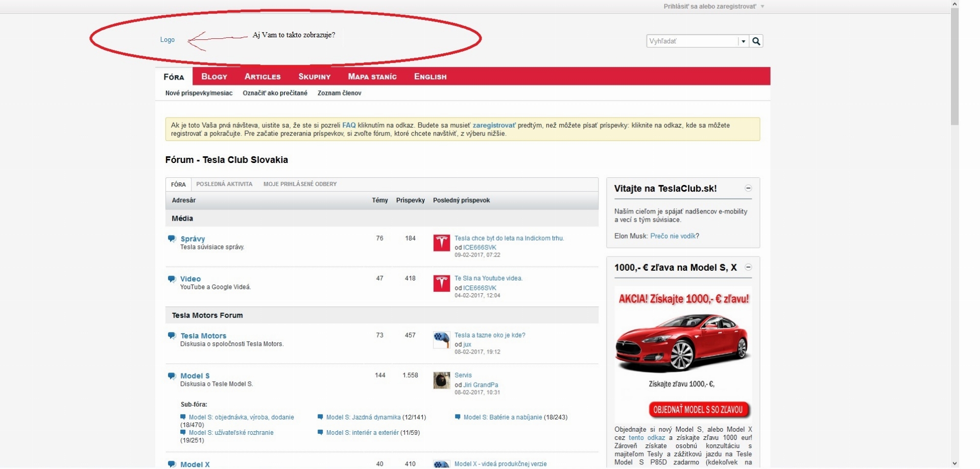Open the Fóra navigation tab
The width and height of the screenshot is (980, 469).
(x=174, y=77)
